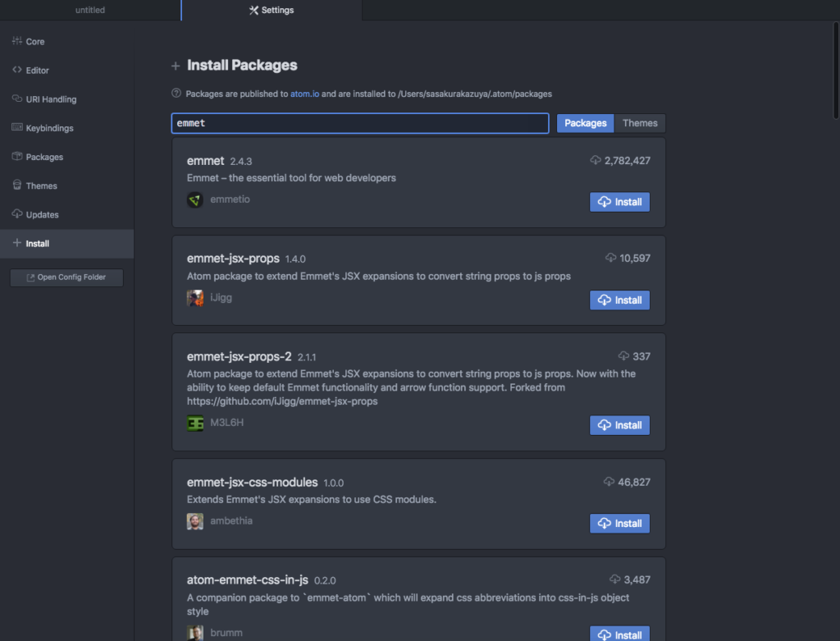Switch to the Settings tab

pyautogui.click(x=272, y=10)
